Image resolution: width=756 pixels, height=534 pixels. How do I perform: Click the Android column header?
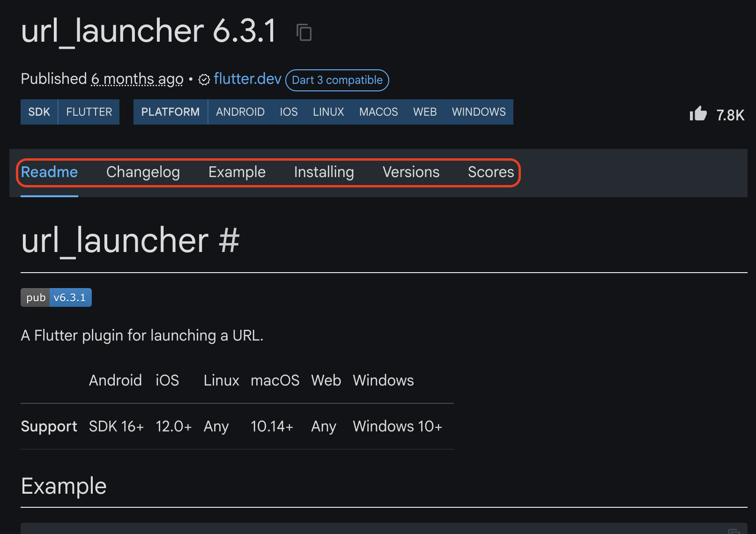(x=115, y=380)
